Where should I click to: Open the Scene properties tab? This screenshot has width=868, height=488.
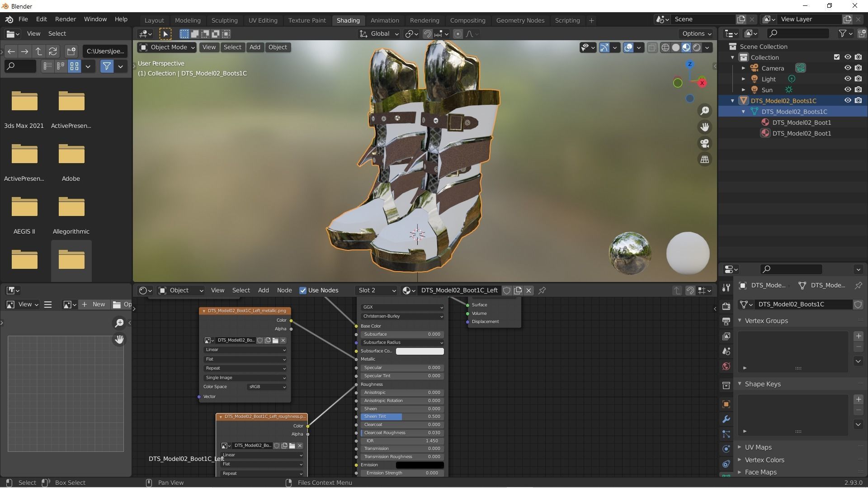coord(726,352)
